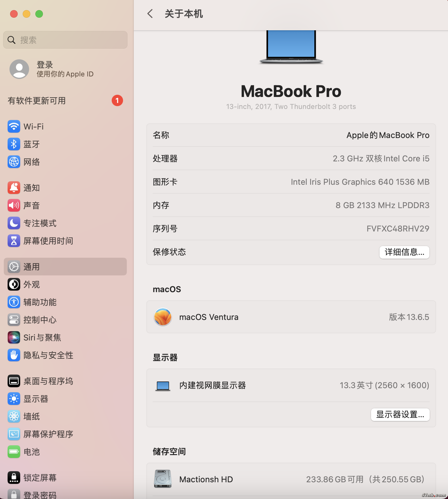This screenshot has width=448, height=499.
Task: Select 通知 label in sidebar
Action: coord(32,188)
